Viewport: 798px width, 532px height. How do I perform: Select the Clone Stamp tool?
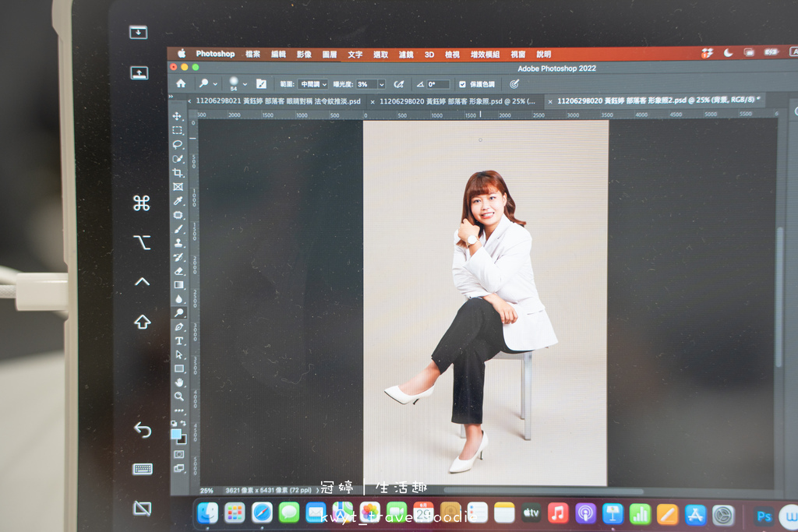178,243
